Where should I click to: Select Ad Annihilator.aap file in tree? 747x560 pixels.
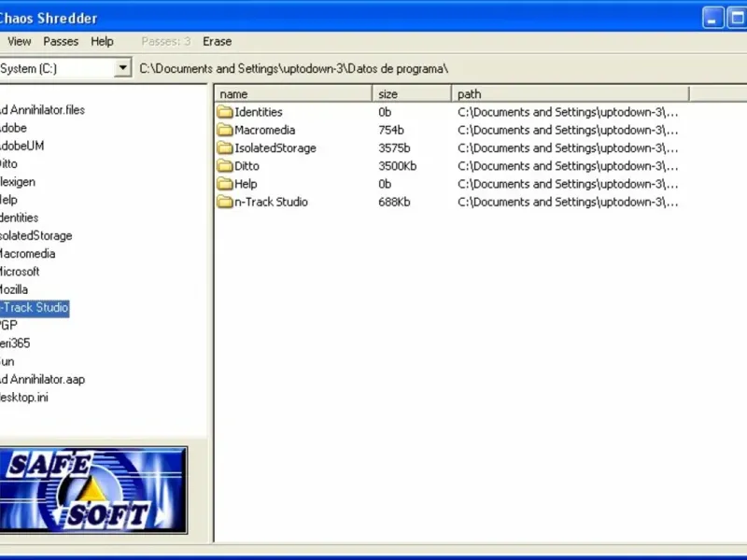[42, 380]
